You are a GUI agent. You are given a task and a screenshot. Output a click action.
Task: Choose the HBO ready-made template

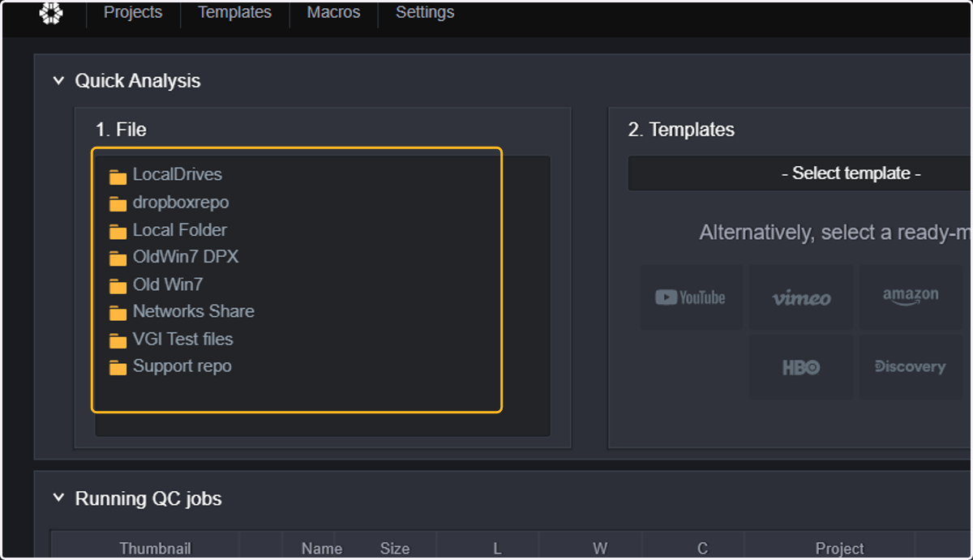(801, 367)
